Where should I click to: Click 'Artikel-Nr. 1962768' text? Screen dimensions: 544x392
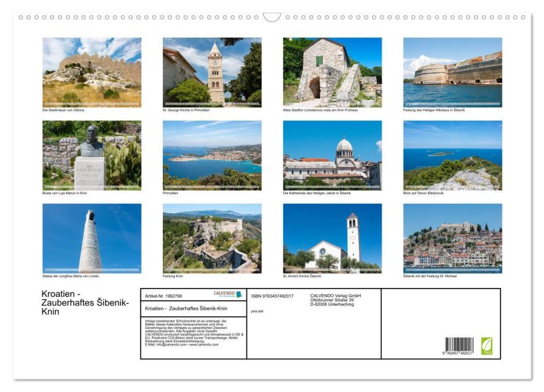click(163, 296)
